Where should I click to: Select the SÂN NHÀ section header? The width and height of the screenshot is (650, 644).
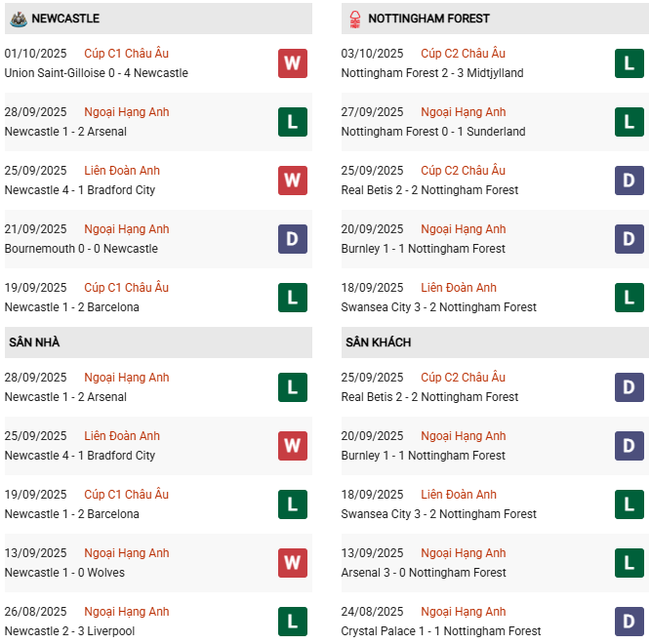pos(35,342)
